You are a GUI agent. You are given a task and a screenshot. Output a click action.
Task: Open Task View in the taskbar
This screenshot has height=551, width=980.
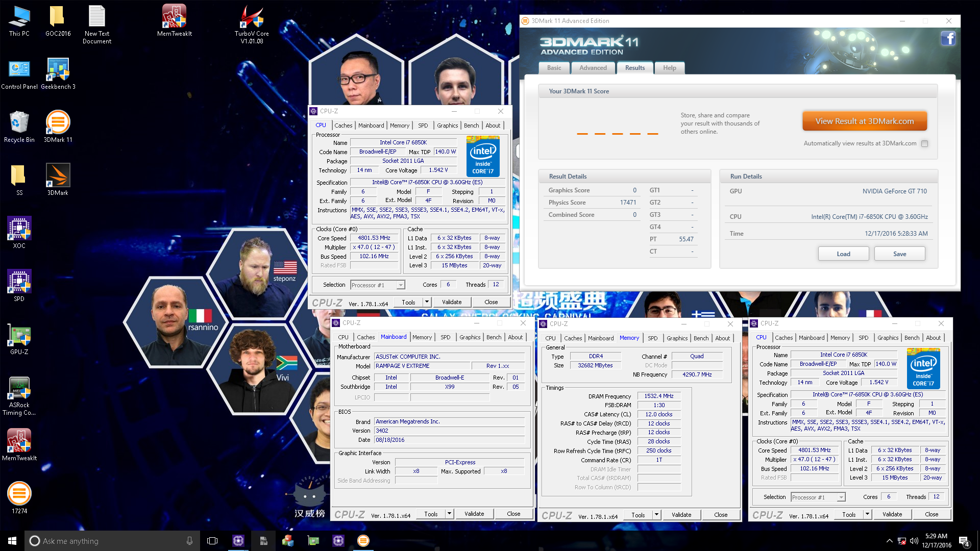pyautogui.click(x=212, y=541)
